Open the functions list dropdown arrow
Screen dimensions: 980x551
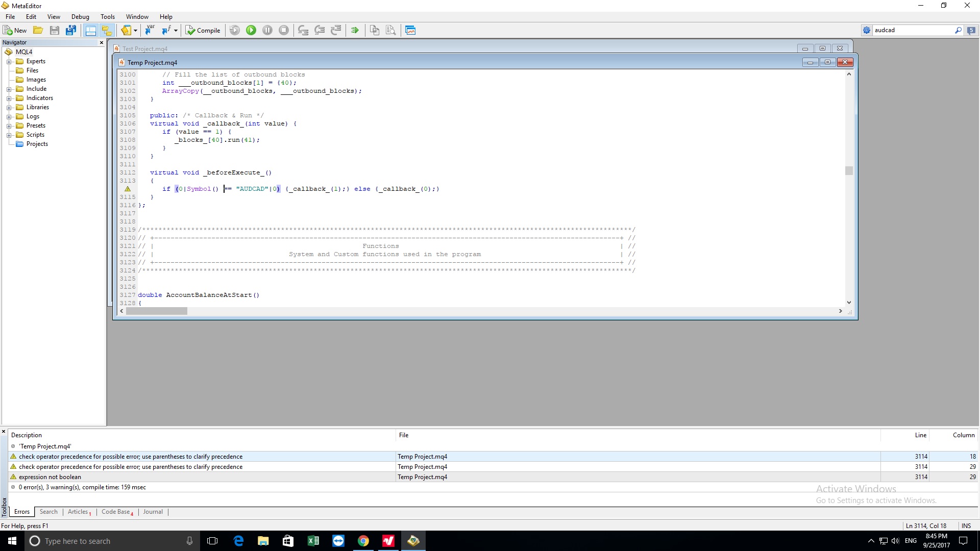[x=176, y=30]
